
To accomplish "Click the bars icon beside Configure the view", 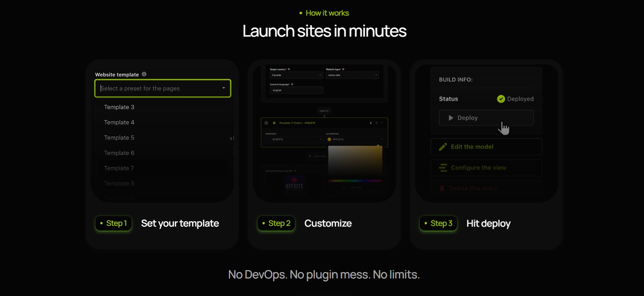I will tap(443, 168).
